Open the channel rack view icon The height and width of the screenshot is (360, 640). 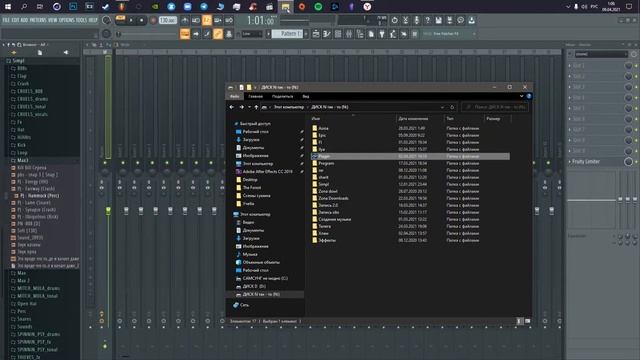click(338, 34)
